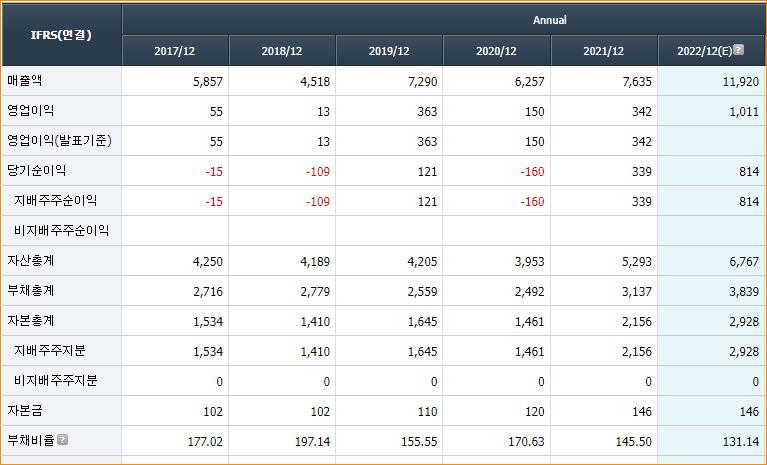Click the 2,716 total liabilities value
The height and width of the screenshot is (465, 767).
click(208, 292)
